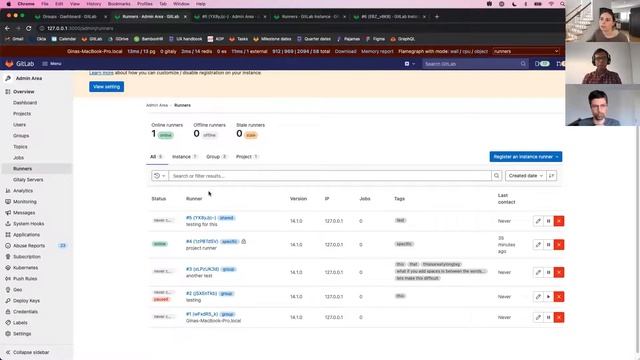Switch to the Groups Dashboard browser tab

pyautogui.click(x=69, y=17)
